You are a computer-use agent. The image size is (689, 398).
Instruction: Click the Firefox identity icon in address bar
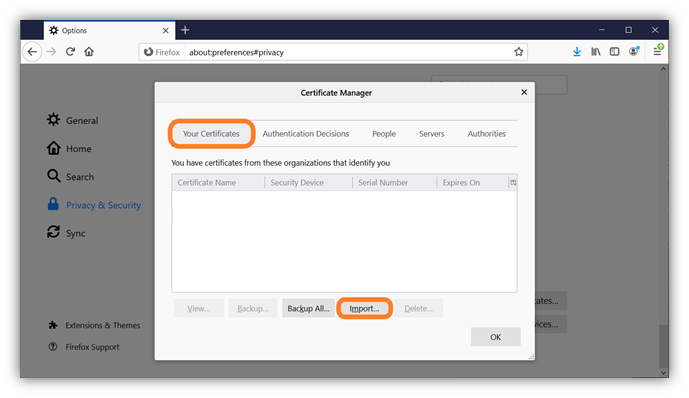(x=162, y=52)
